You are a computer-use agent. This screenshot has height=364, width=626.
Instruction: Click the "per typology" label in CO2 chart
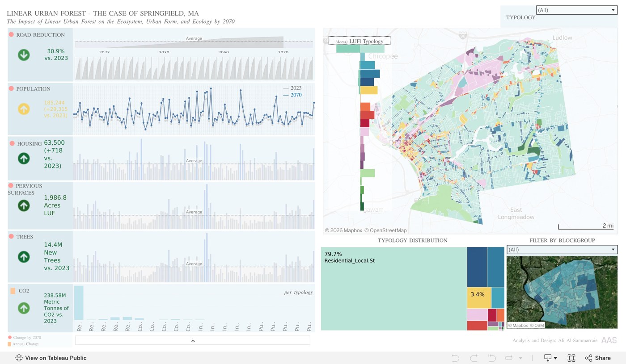pos(299,293)
